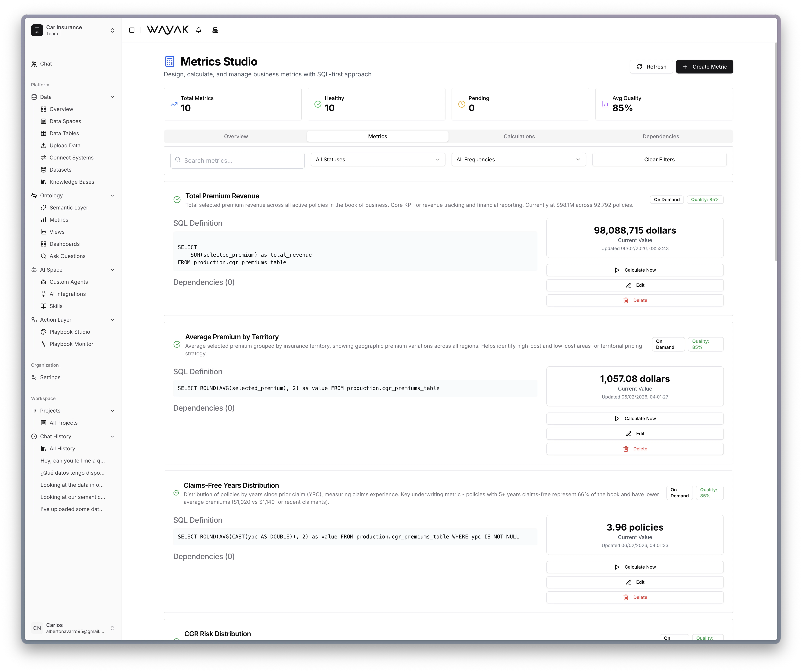Click the Car Insurance team workspace icon

(37, 30)
